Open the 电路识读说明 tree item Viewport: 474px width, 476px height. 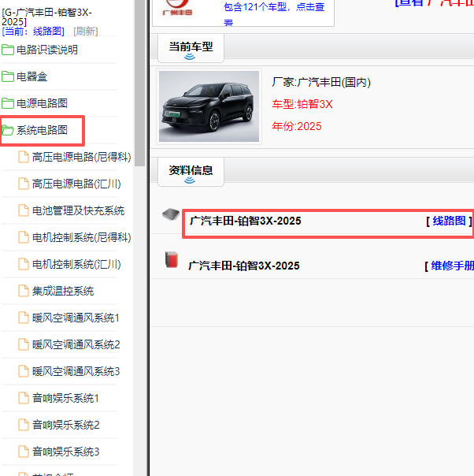pos(47,50)
